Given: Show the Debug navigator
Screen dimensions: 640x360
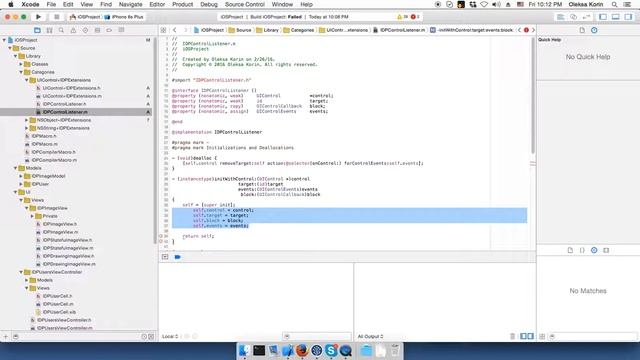Looking at the screenshot, I should 97,30.
